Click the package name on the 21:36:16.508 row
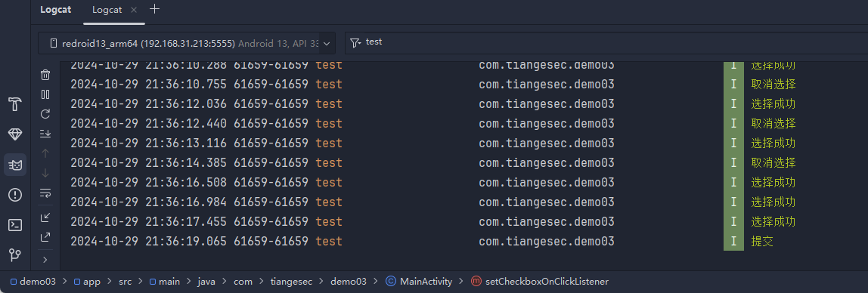This screenshot has height=293, width=868. [x=547, y=183]
